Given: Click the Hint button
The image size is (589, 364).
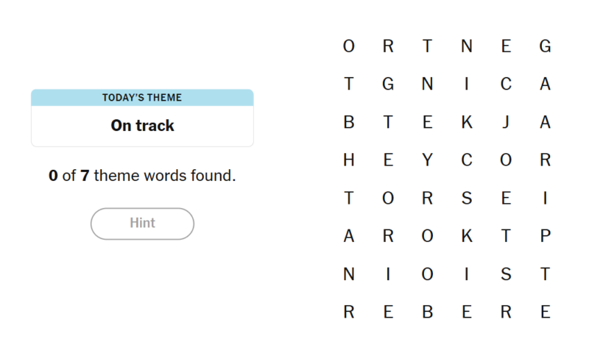Looking at the screenshot, I should point(142,224).
